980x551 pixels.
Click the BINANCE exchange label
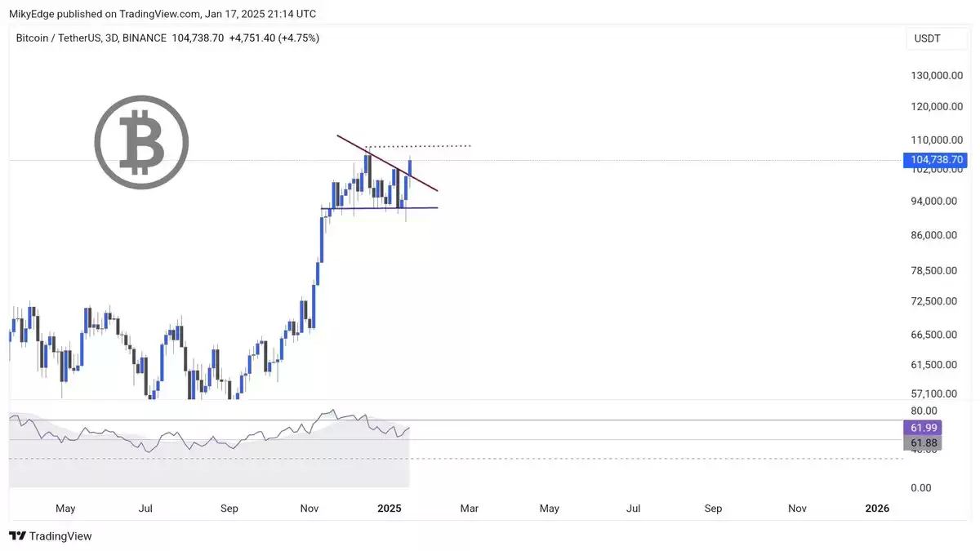[145, 38]
